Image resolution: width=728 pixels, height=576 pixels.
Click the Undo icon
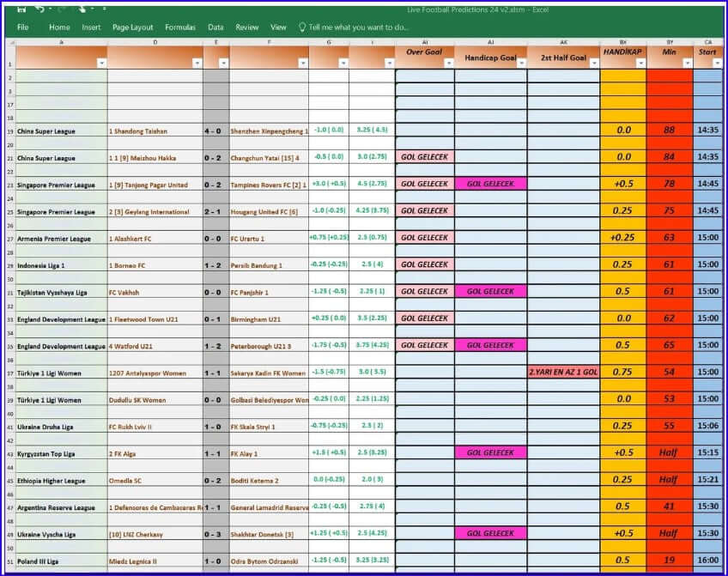40,9
